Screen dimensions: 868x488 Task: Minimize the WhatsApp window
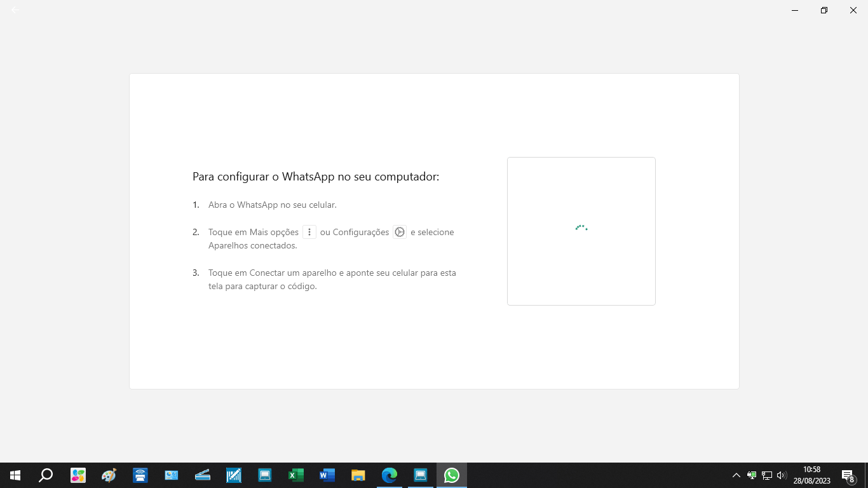[795, 10]
